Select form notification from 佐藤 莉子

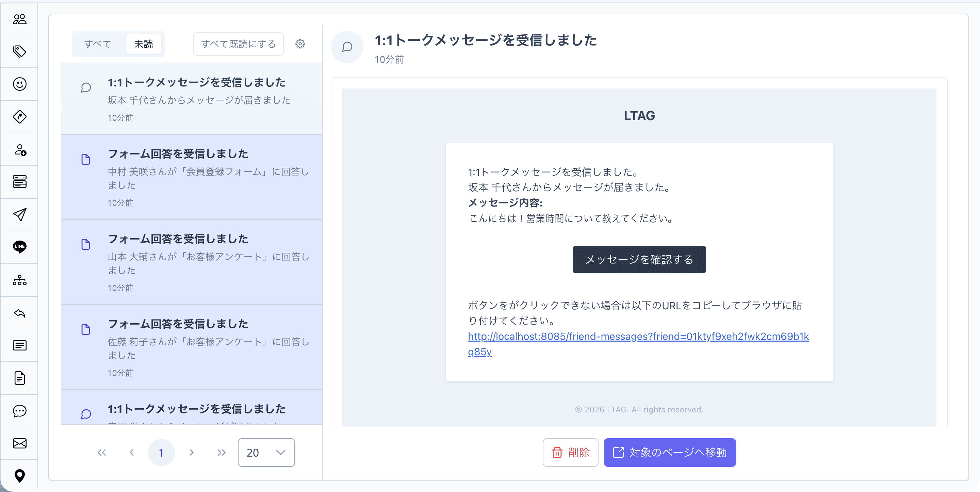[x=192, y=347]
